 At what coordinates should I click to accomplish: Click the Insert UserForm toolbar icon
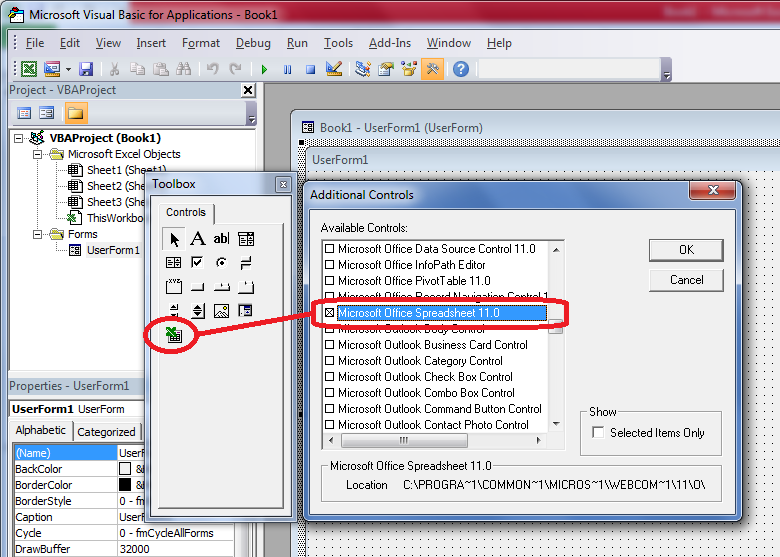tap(52, 69)
